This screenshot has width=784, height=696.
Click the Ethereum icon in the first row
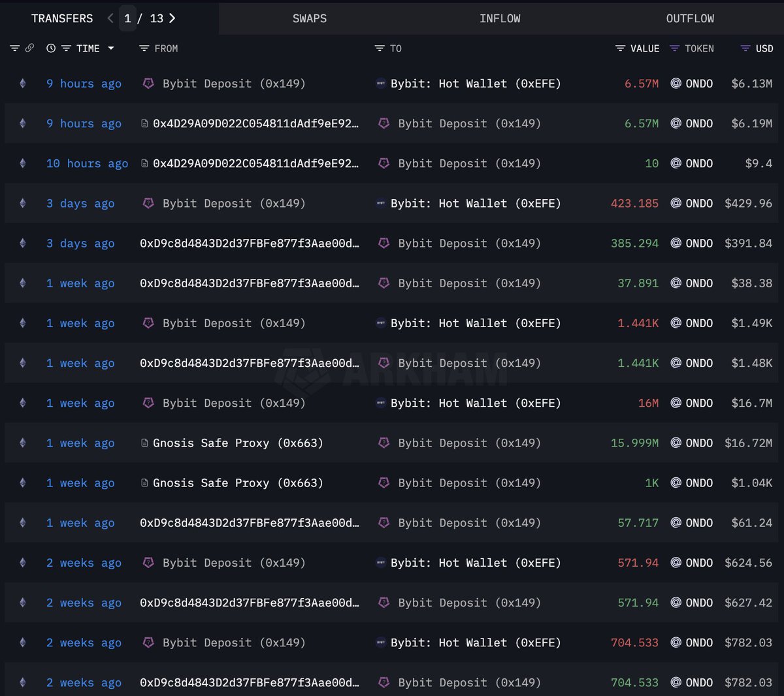23,84
